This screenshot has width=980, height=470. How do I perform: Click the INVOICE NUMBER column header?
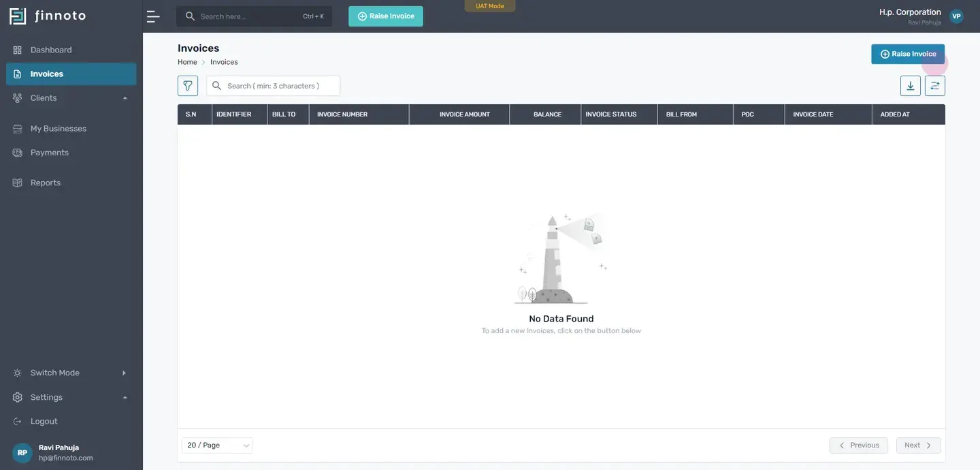359,114
